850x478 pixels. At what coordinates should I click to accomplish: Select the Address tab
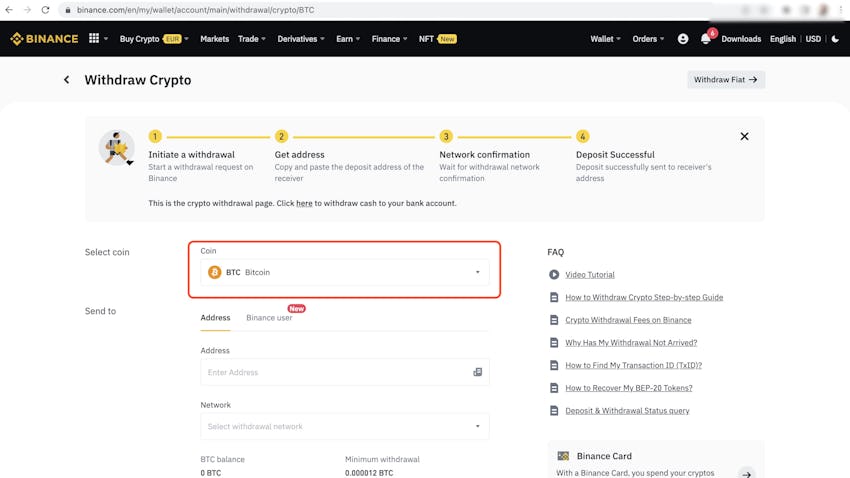[215, 318]
